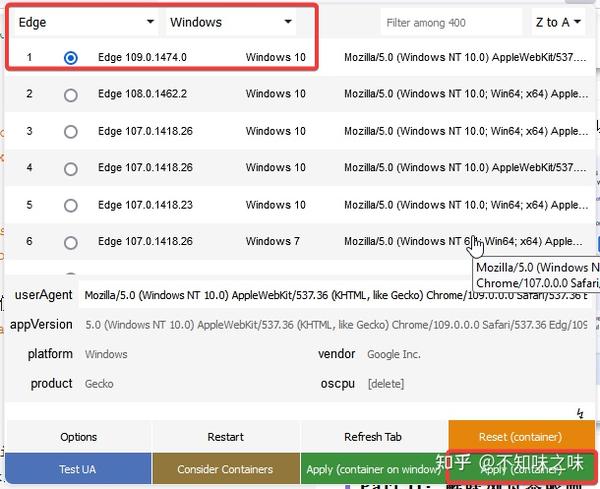Image resolution: width=600 pixels, height=489 pixels.
Task: Select the Edge 109.0.1474.0 radio button
Action: [71, 58]
